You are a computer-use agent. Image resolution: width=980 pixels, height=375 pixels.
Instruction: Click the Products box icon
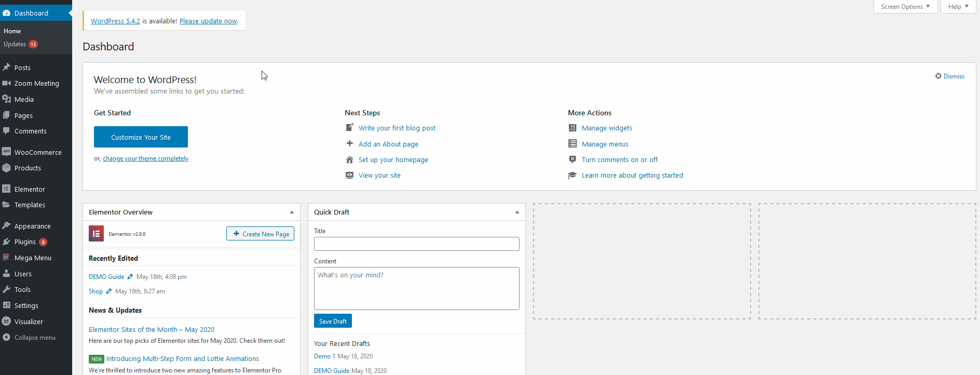click(x=7, y=168)
